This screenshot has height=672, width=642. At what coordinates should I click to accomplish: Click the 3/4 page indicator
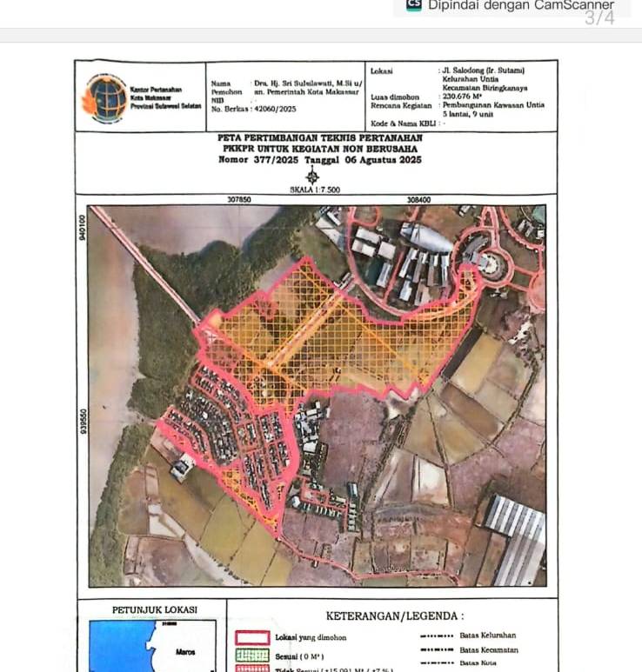point(599,18)
